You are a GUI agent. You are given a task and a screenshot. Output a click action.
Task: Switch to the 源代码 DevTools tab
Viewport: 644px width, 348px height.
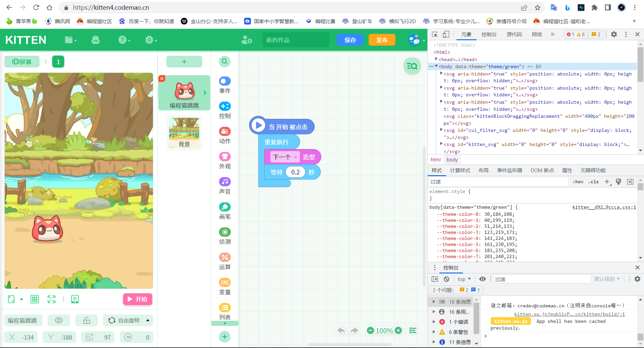point(514,34)
